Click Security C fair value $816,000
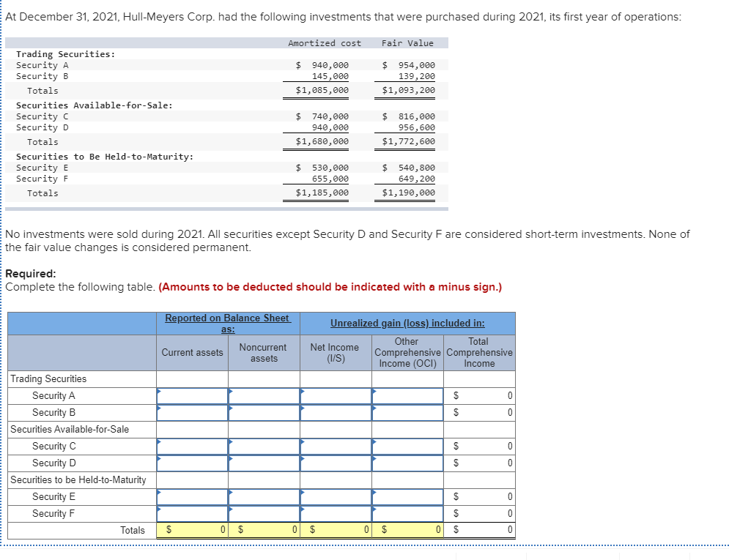729x560 pixels. (x=408, y=116)
